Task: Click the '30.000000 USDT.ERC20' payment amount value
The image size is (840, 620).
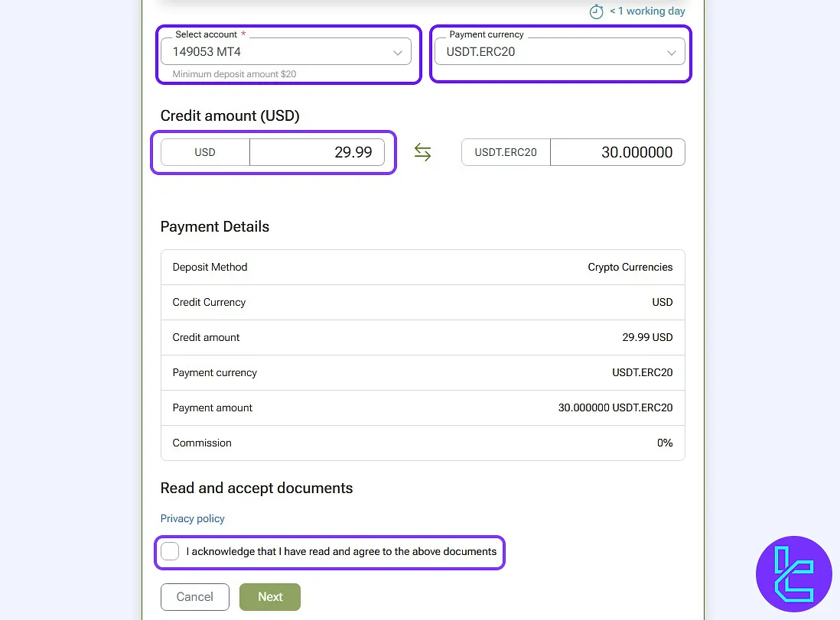Action: pyautogui.click(x=615, y=408)
